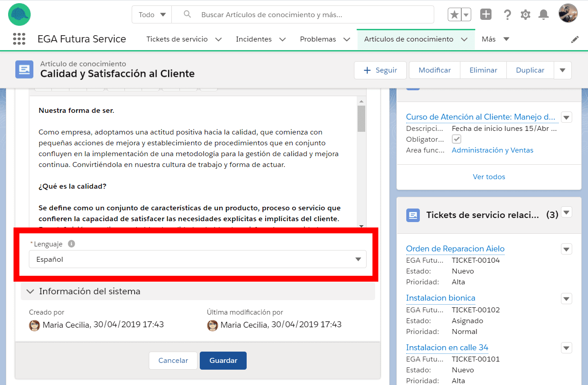This screenshot has height=385, width=588.
Task: Click the Cancelar button
Action: 173,361
